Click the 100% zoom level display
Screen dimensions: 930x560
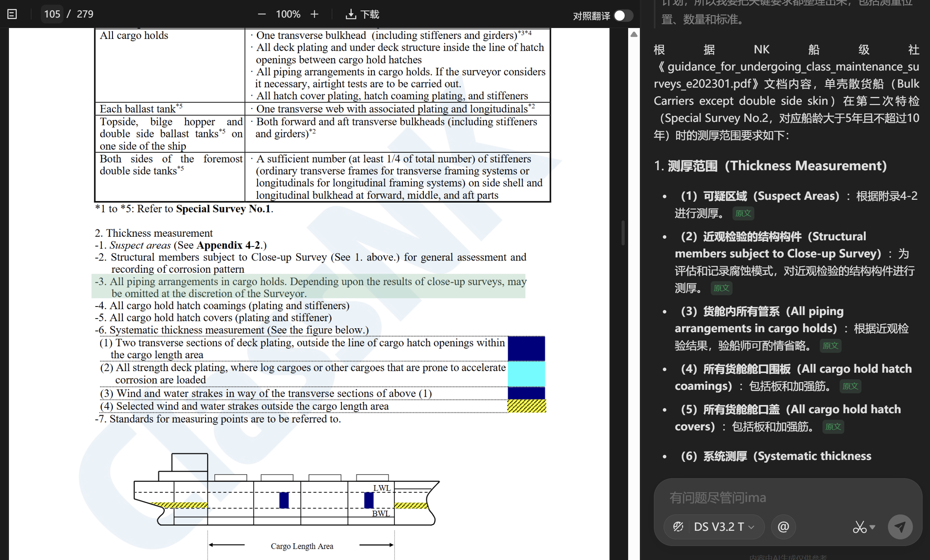click(x=288, y=14)
